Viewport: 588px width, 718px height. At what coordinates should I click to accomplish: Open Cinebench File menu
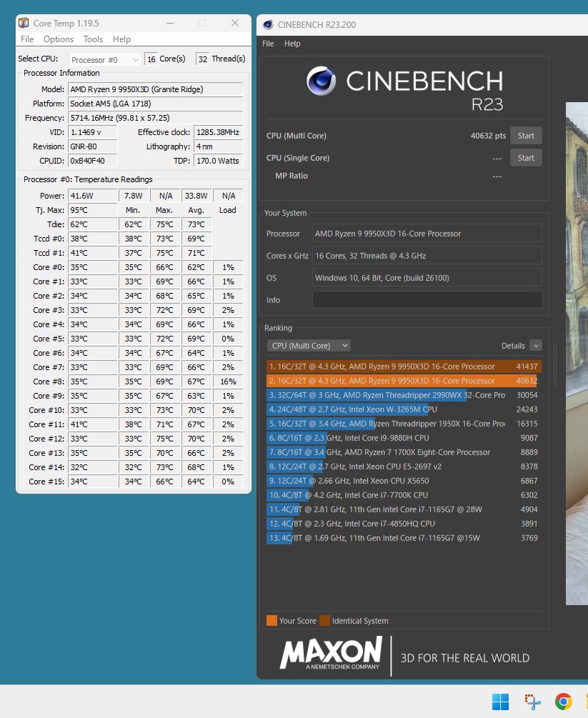click(268, 44)
